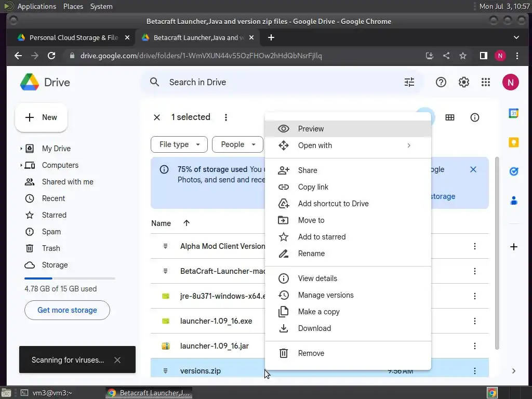The width and height of the screenshot is (532, 399).
Task: Open Drive settings gear
Action: [463, 82]
